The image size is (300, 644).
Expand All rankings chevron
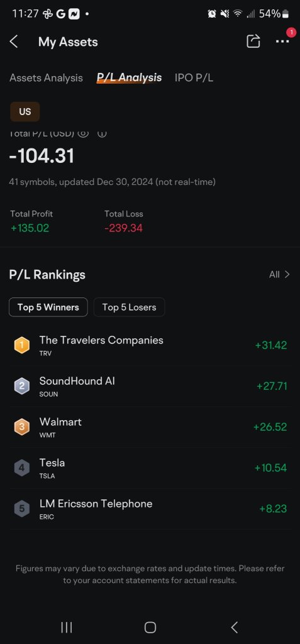coord(279,274)
